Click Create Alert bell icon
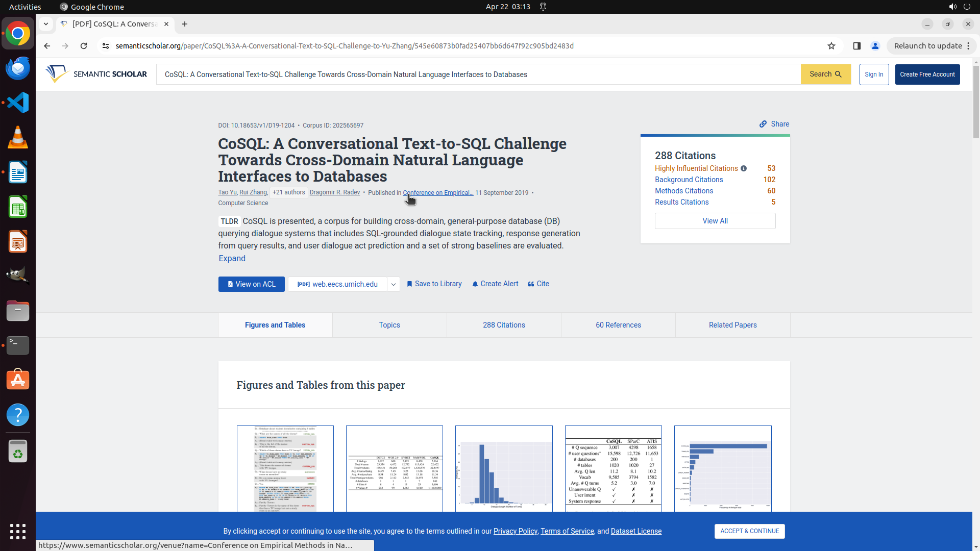980x551 pixels. point(475,284)
